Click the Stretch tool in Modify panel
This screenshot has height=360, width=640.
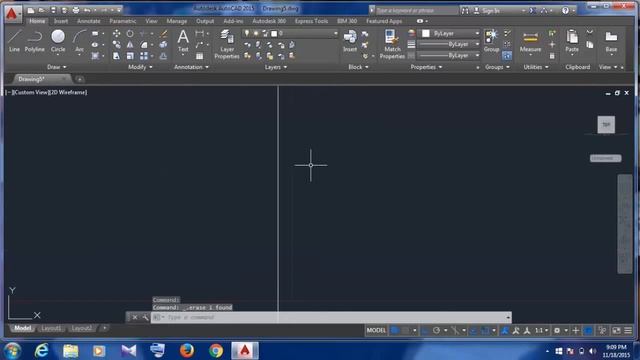[x=116, y=56]
